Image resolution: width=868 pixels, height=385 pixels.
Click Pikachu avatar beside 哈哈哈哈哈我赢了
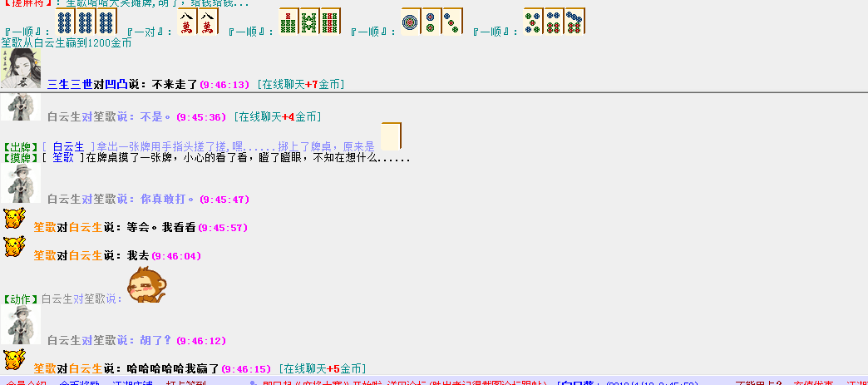[x=14, y=359]
